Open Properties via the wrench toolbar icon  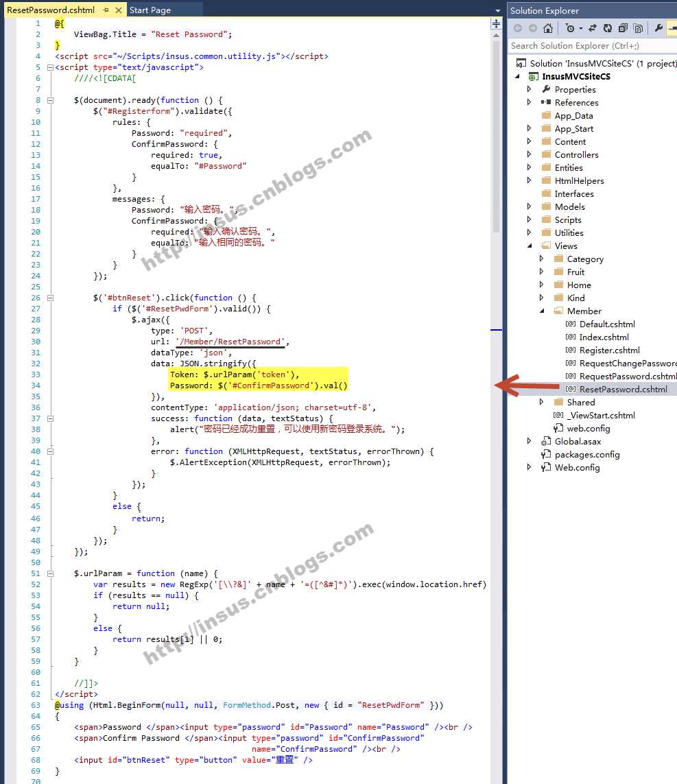pos(658,29)
